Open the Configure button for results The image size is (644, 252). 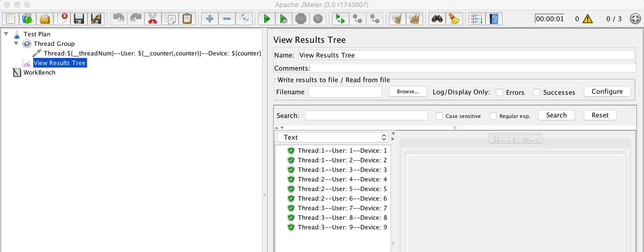point(607,91)
